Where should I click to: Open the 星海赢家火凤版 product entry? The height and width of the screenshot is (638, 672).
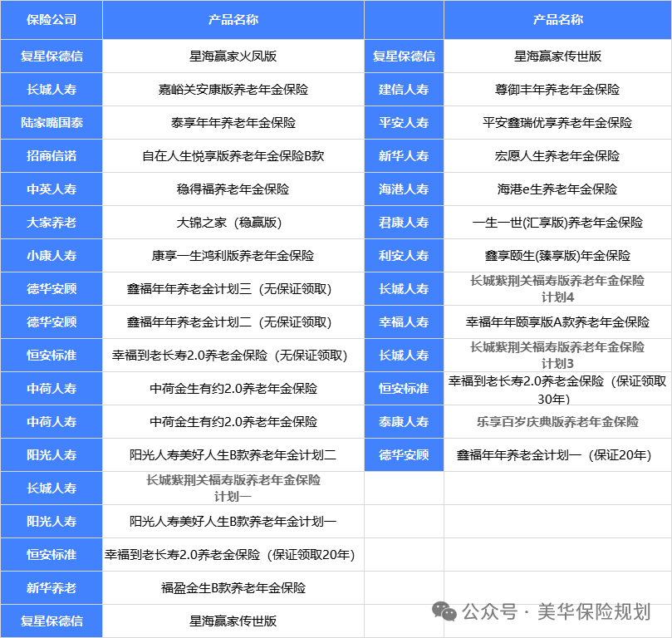233,56
